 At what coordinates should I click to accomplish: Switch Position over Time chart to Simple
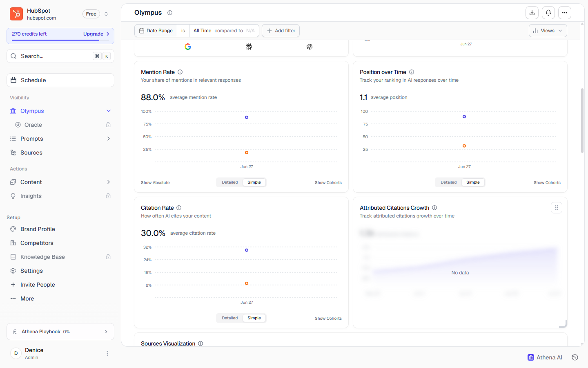(473, 182)
